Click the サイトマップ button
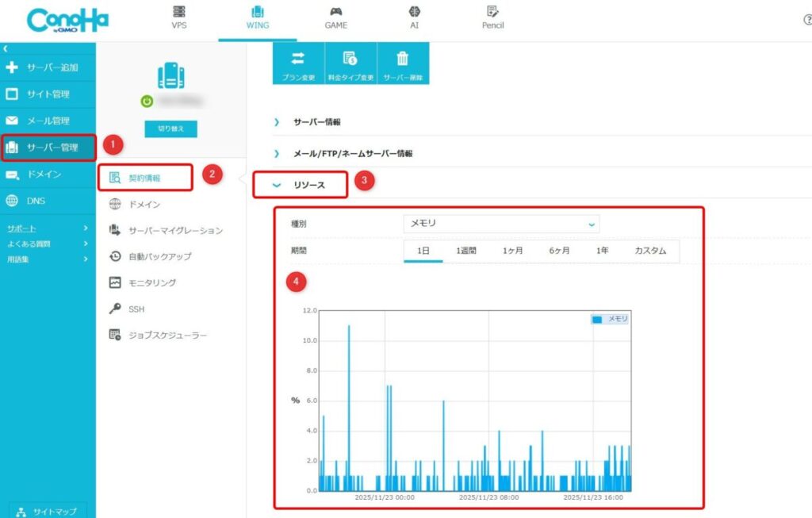Image resolution: width=812 pixels, height=518 pixels. click(x=48, y=512)
